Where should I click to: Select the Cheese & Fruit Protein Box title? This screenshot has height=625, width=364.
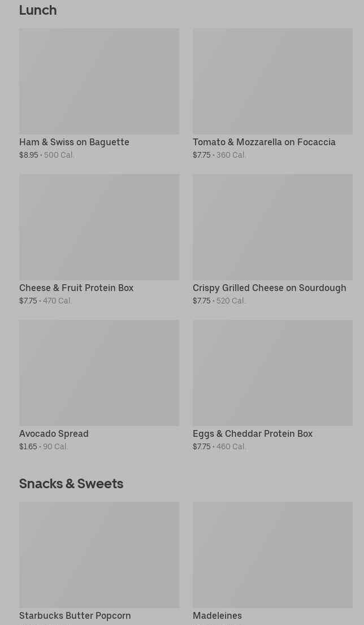[76, 288]
